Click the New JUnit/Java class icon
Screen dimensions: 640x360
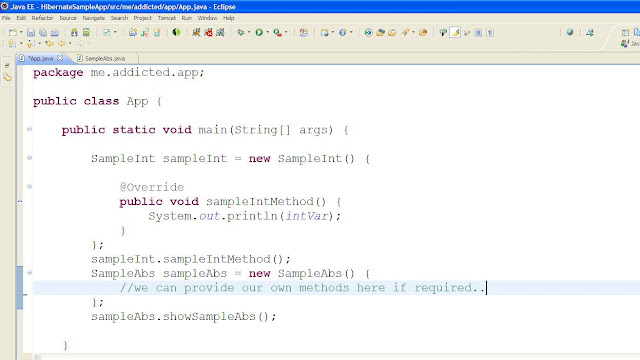(x=144, y=33)
